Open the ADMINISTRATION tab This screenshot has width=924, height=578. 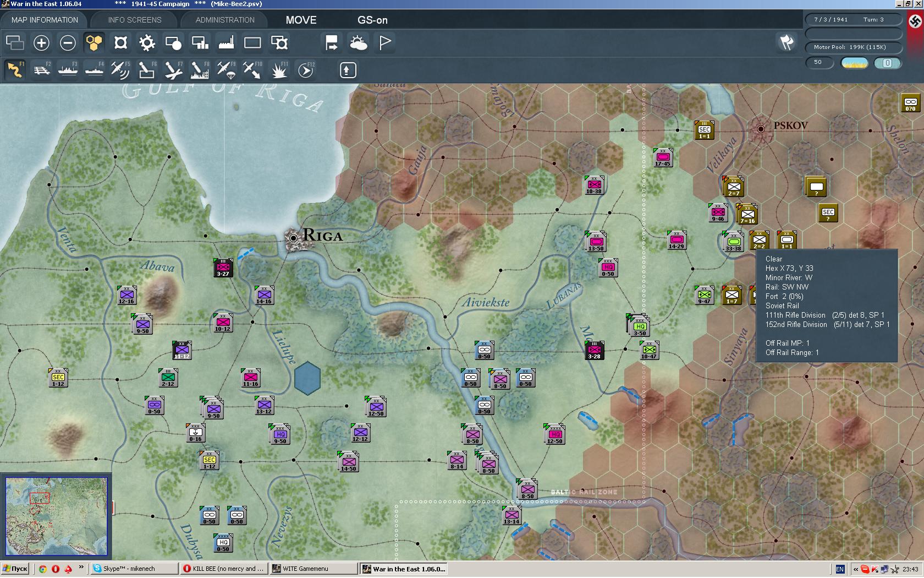(225, 20)
